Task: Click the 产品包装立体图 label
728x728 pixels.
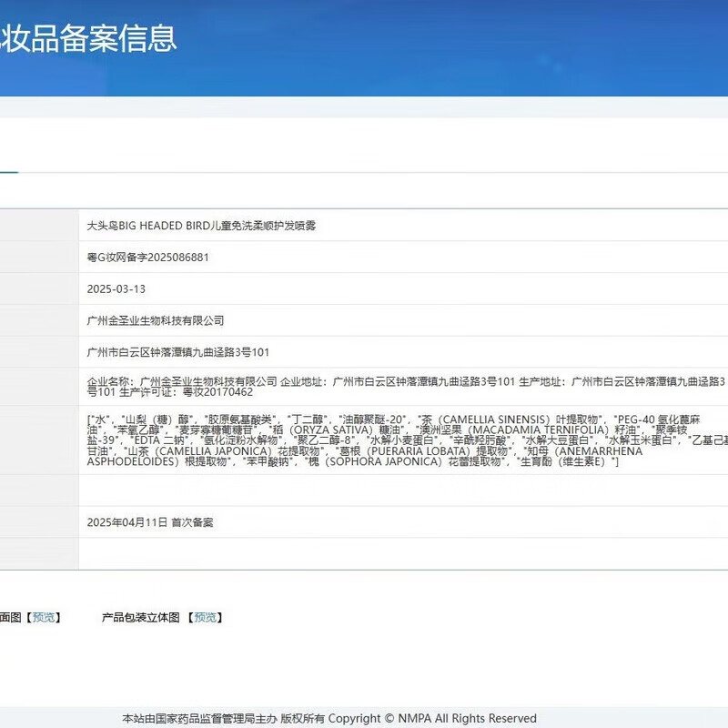Action: (143, 617)
